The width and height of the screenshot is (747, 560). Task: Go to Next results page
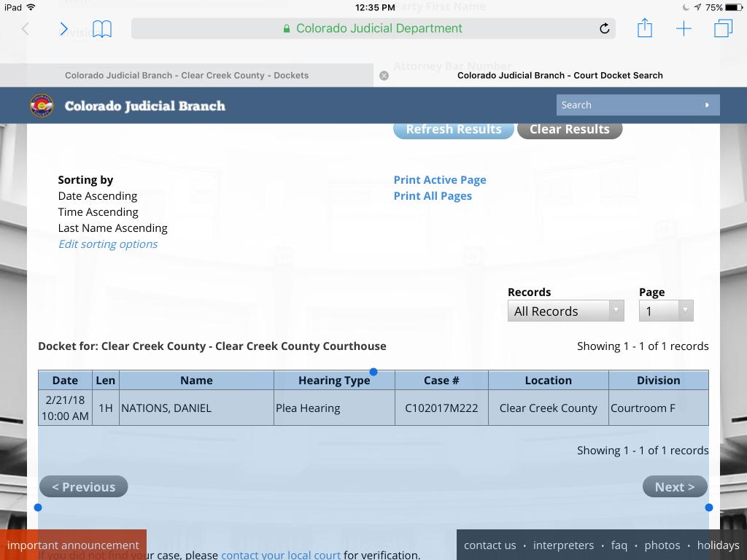[x=674, y=487]
